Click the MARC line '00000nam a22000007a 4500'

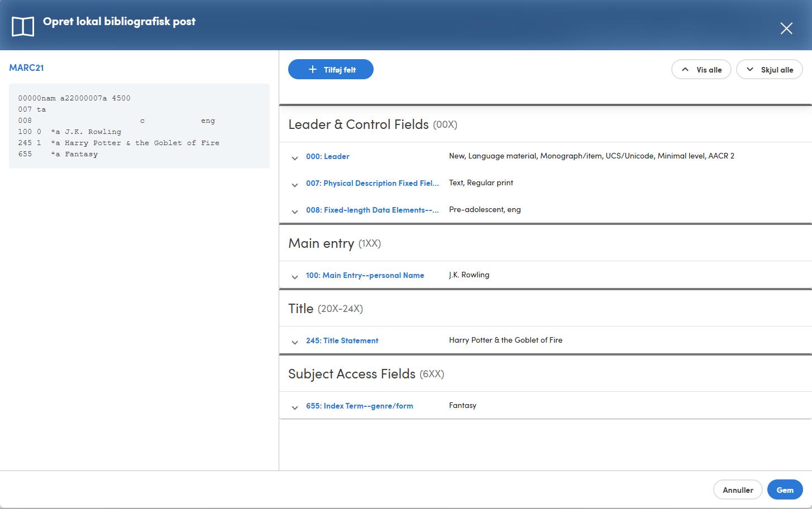point(74,98)
